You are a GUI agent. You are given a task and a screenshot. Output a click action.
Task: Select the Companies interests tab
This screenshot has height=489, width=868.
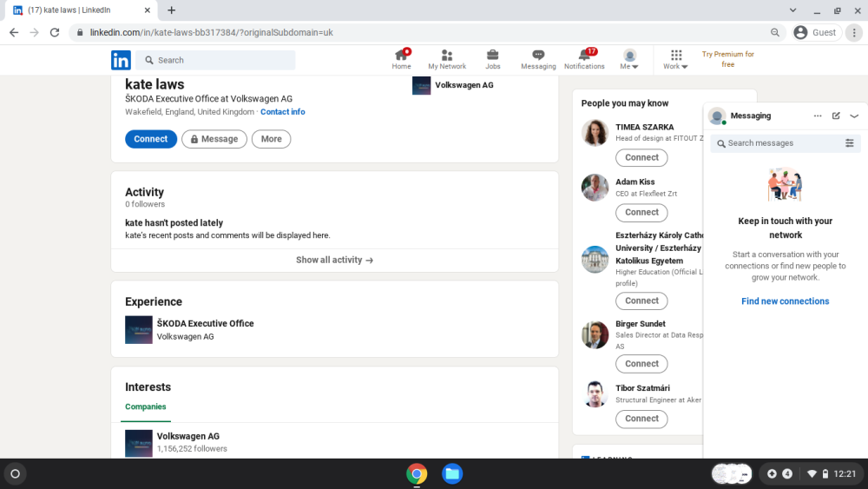pos(146,406)
